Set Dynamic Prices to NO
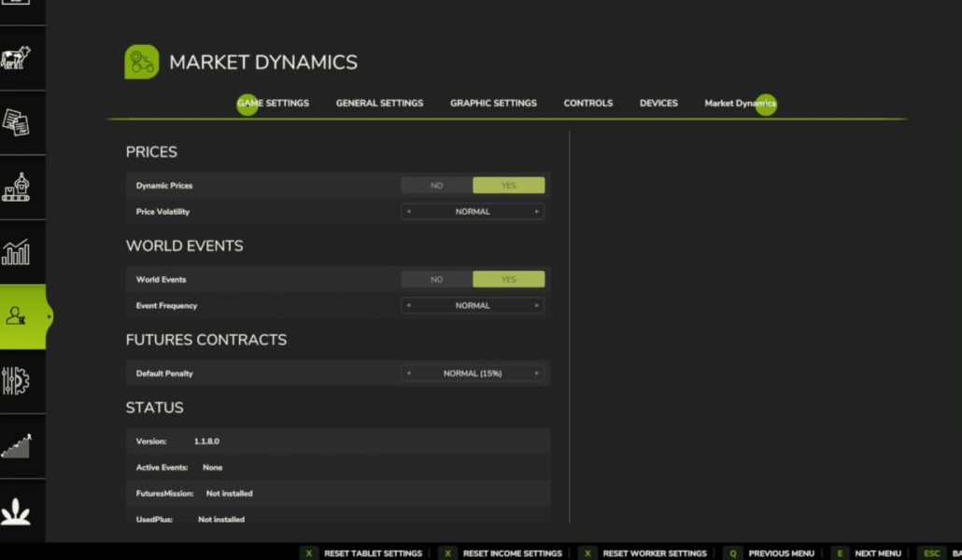Image resolution: width=962 pixels, height=560 pixels. [436, 185]
